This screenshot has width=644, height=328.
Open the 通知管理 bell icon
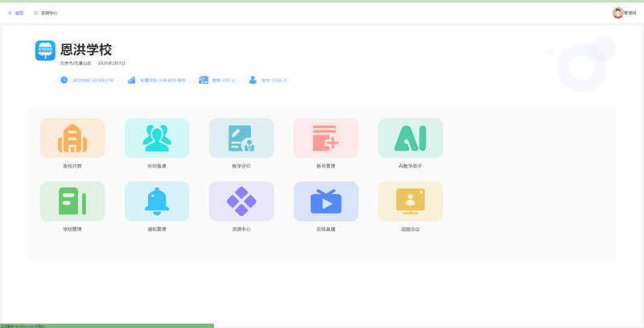click(x=157, y=201)
